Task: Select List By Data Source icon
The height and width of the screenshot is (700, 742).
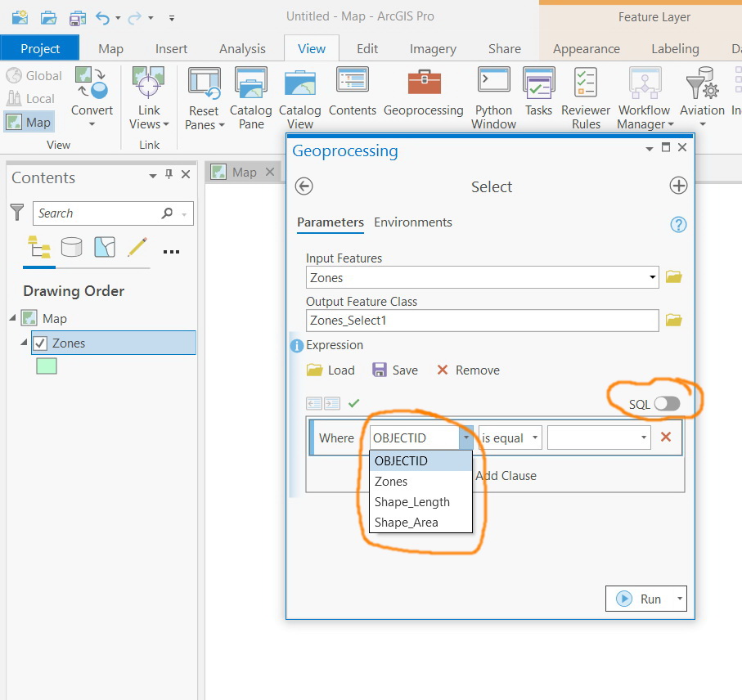Action: click(71, 247)
